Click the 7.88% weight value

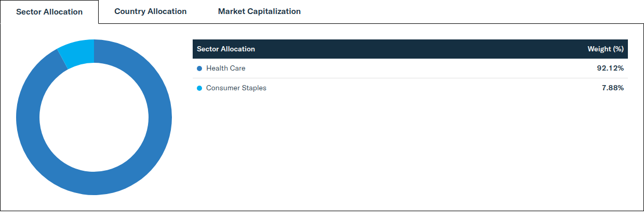tap(612, 88)
